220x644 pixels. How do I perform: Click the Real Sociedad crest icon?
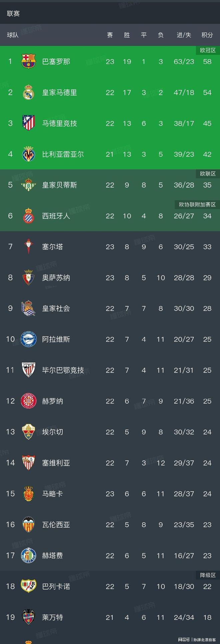[28, 308]
